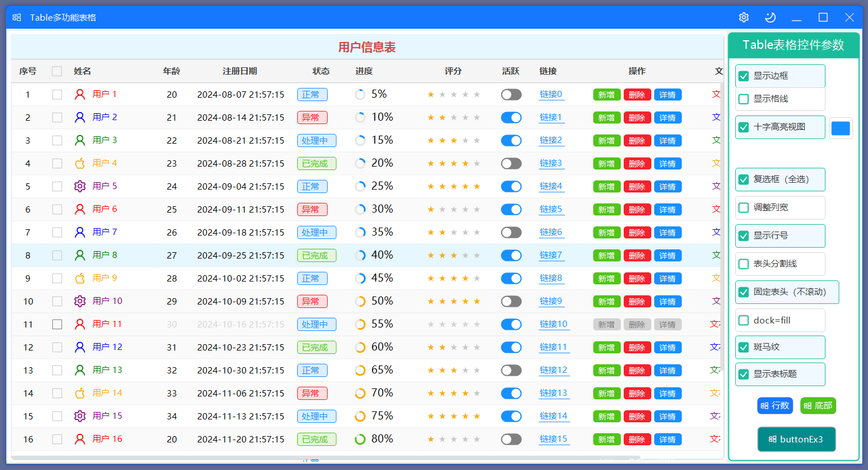868x470 pixels.
Task: Click the app icon in title bar
Action: coord(17,17)
